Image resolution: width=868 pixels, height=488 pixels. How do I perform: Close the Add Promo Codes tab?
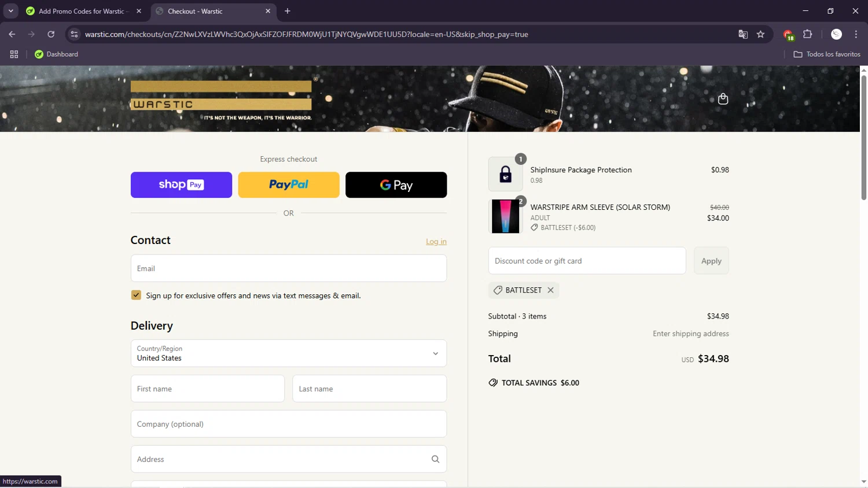click(139, 11)
